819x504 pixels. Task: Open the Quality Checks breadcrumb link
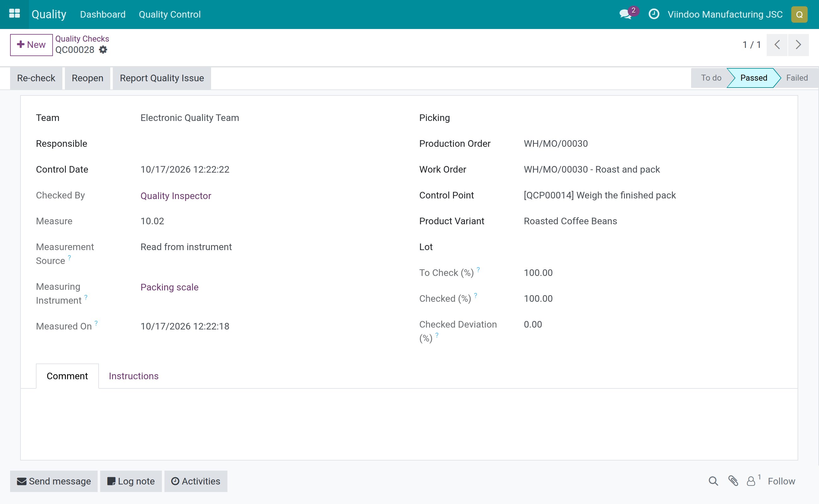point(82,39)
